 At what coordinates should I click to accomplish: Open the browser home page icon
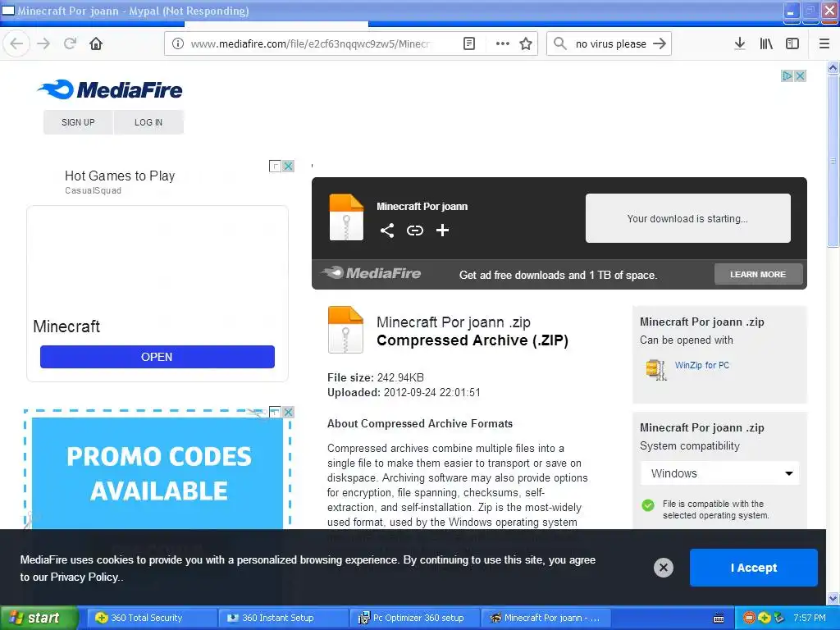[x=96, y=43]
